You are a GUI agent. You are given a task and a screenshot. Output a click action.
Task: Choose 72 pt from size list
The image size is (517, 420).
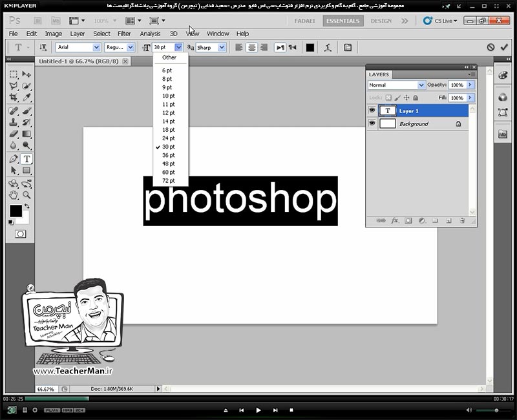coord(169,181)
